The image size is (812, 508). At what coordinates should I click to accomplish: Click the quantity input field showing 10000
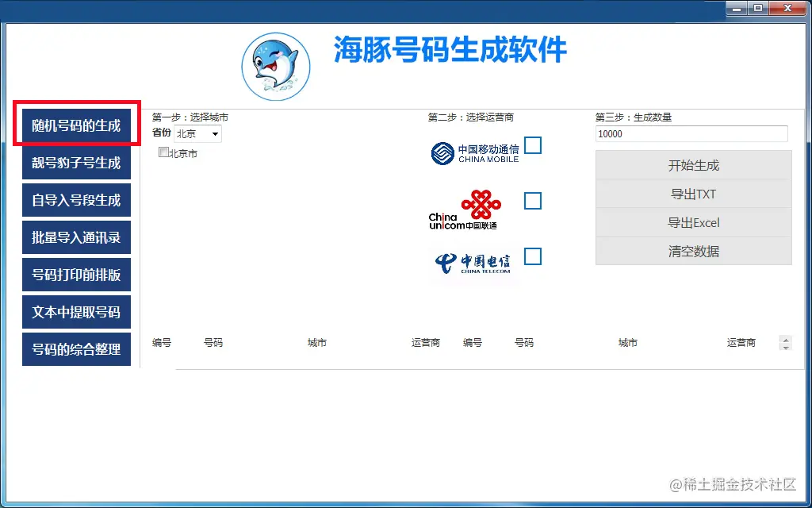coord(691,133)
